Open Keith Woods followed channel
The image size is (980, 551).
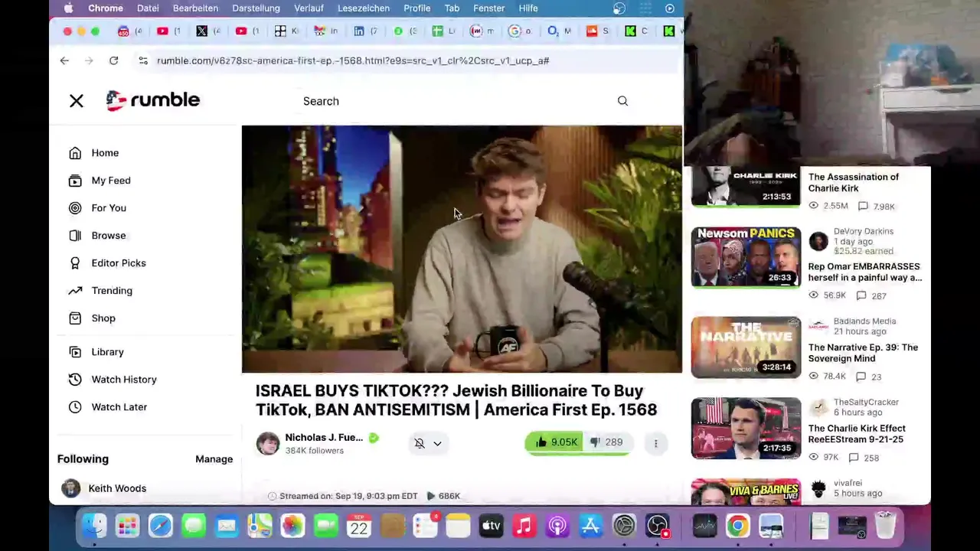tap(117, 488)
